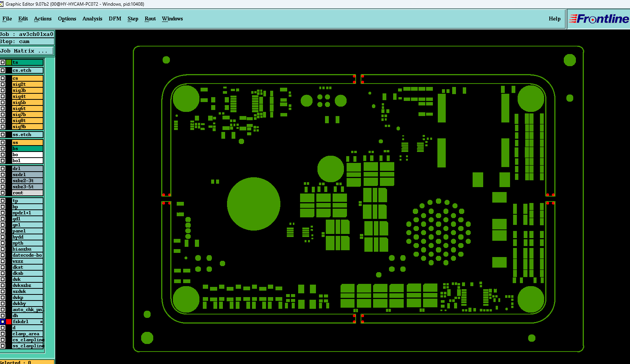Open the Help menu

click(555, 19)
